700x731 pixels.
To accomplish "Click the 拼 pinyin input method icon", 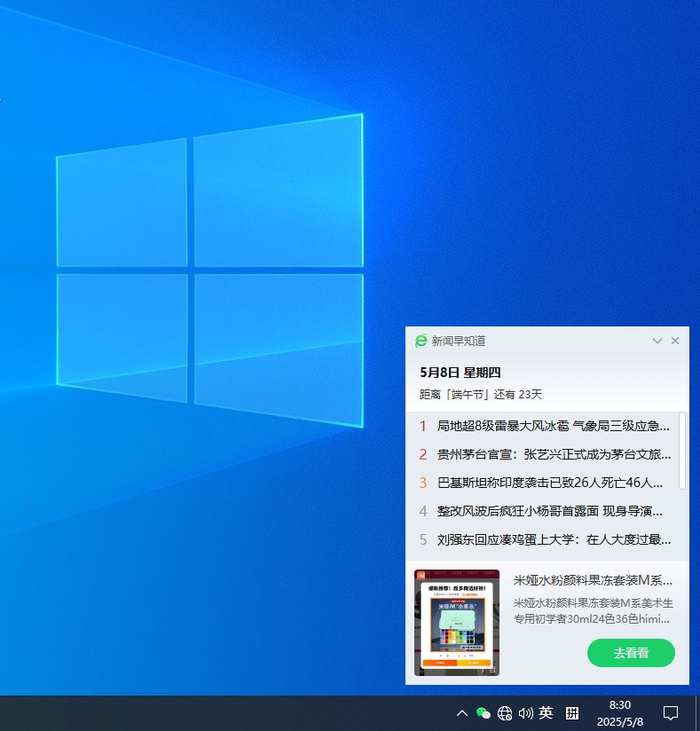I will pos(572,713).
